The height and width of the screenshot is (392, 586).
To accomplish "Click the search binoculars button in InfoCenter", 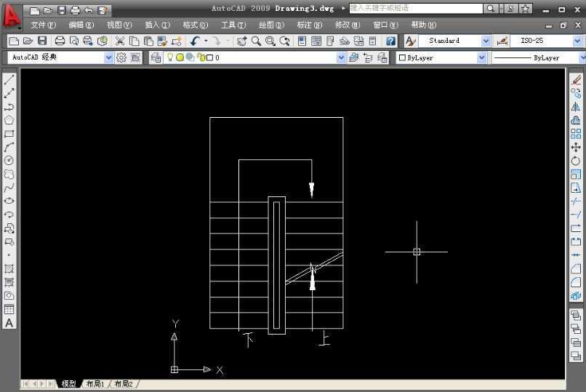I will [491, 8].
